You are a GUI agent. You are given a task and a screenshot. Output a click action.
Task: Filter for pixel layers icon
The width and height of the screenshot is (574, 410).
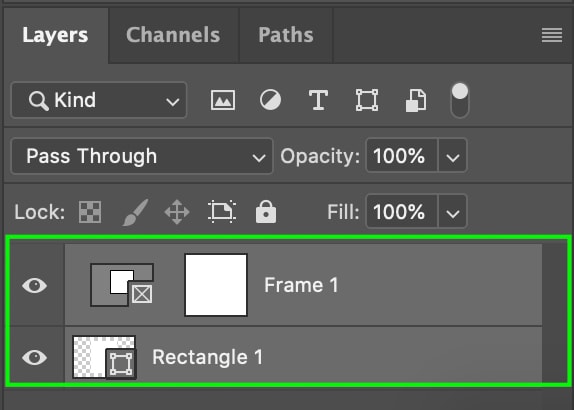tap(223, 100)
